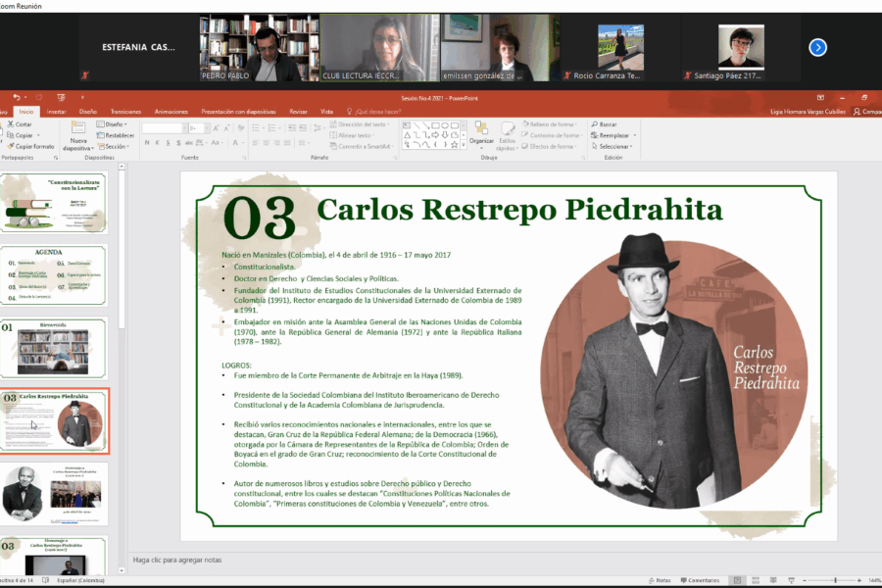The height and width of the screenshot is (588, 882).
Task: Open the Insertar ribbon tab
Action: pyautogui.click(x=57, y=112)
